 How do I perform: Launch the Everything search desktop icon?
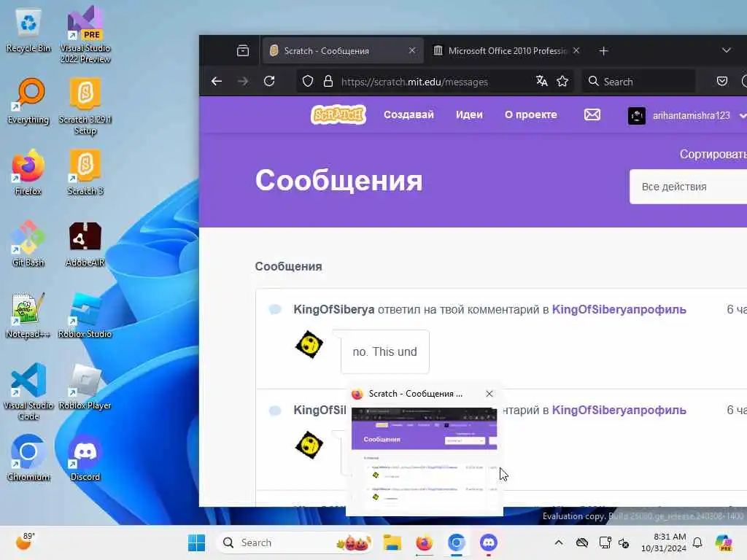point(28,101)
